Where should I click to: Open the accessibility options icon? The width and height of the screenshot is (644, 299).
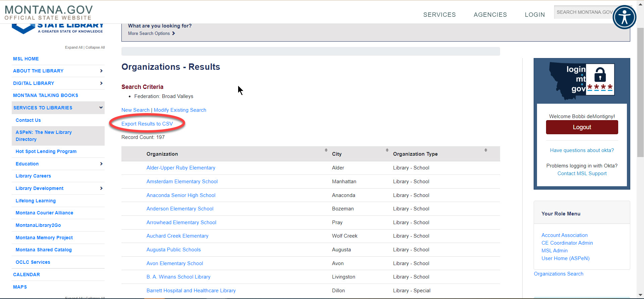(x=624, y=17)
